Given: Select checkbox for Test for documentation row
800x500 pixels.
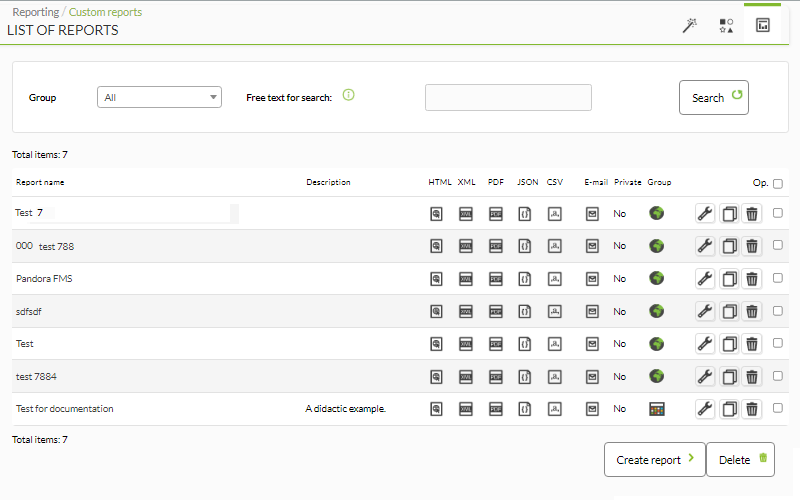Looking at the screenshot, I should click(778, 408).
